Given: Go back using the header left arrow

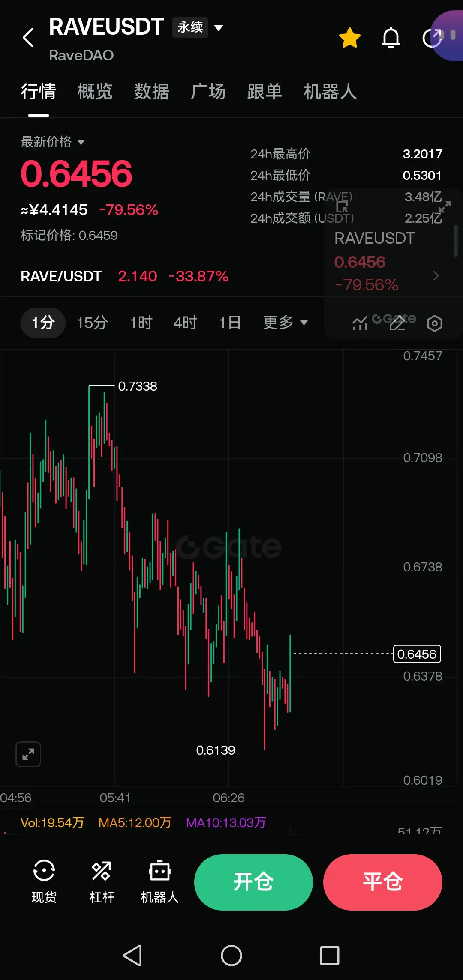Looking at the screenshot, I should [x=28, y=38].
